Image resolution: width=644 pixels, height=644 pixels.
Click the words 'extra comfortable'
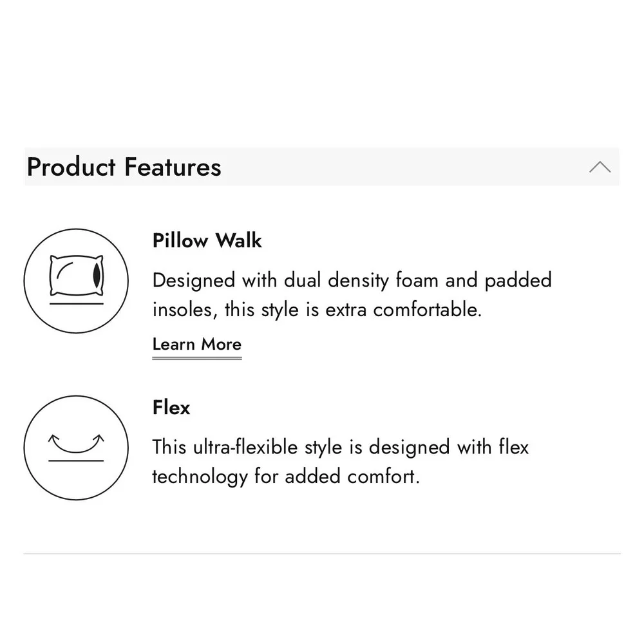point(403,310)
